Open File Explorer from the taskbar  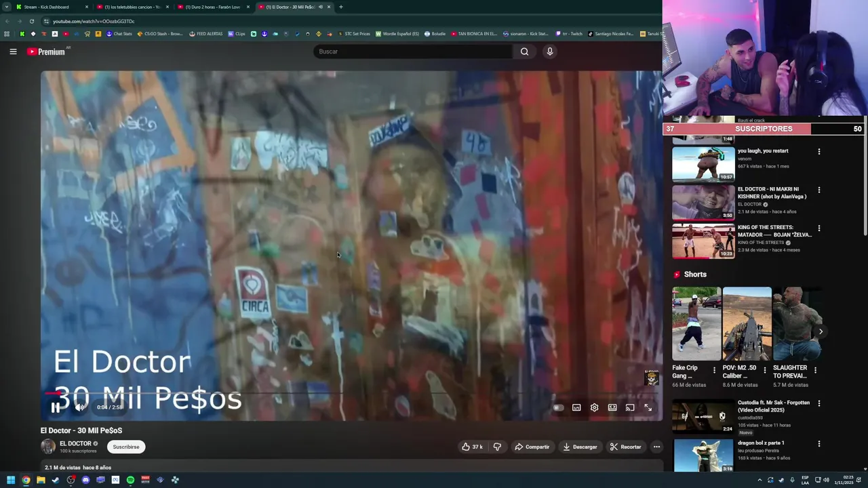click(41, 480)
